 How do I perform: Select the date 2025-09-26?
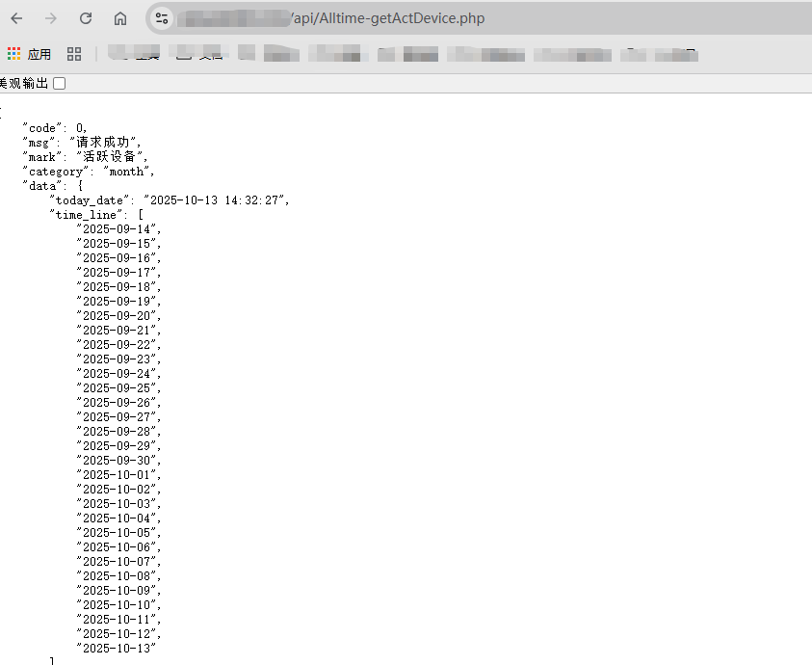116,403
